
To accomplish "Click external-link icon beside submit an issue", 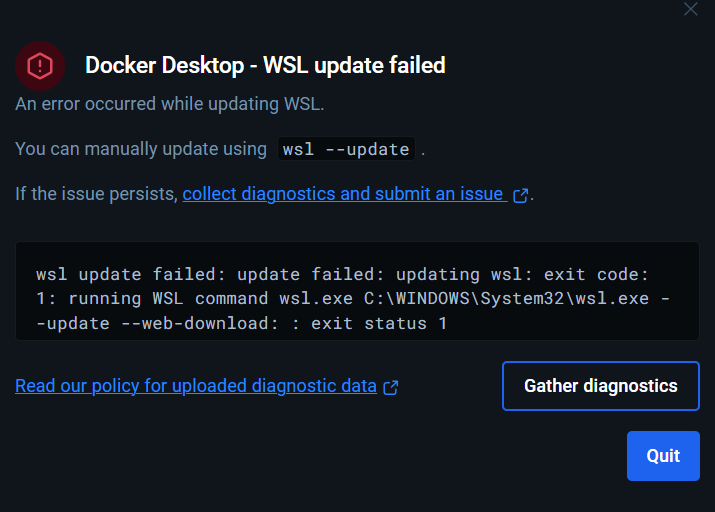I will point(520,195).
